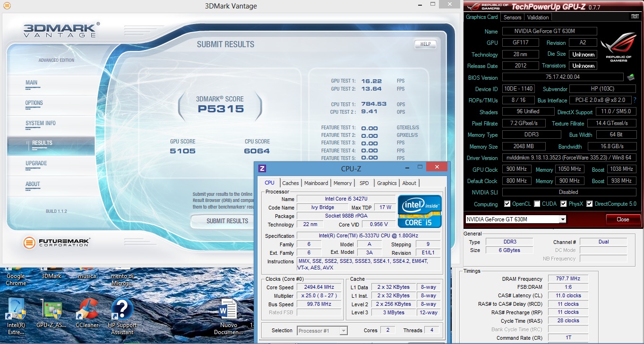644x344 pixels.
Task: Open the Nuovo Documento Word file icon
Action: coord(229,317)
